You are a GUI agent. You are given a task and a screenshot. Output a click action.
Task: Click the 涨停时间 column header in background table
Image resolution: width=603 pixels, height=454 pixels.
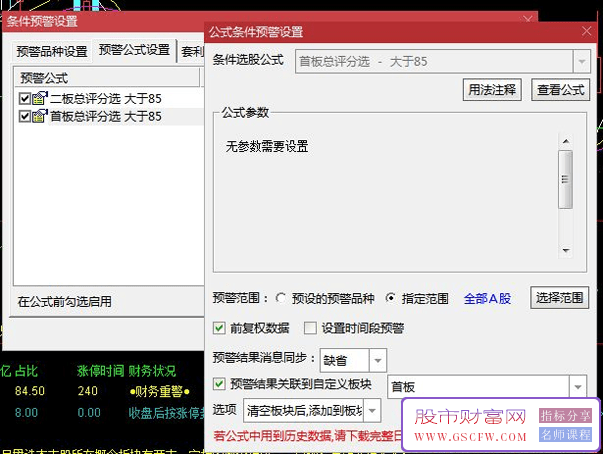point(100,371)
